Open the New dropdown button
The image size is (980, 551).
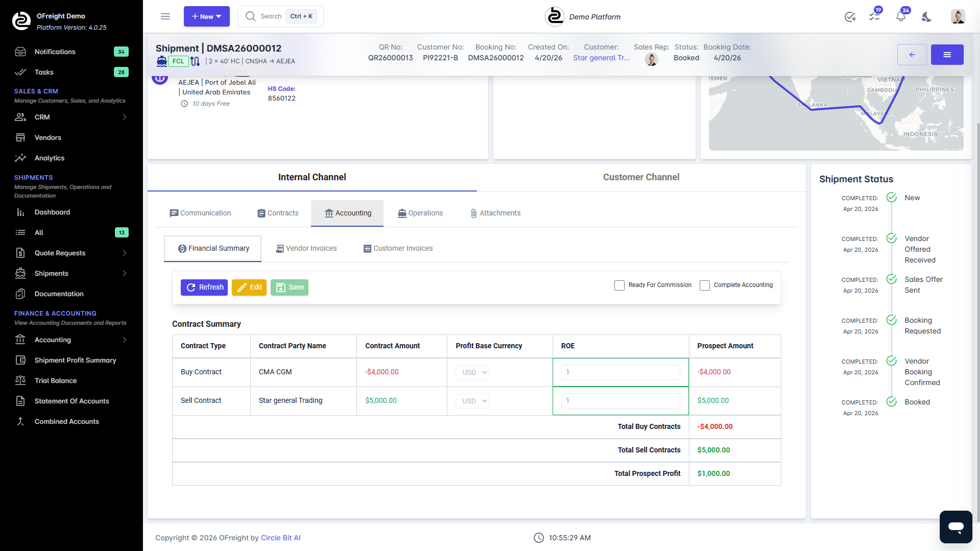pyautogui.click(x=206, y=16)
